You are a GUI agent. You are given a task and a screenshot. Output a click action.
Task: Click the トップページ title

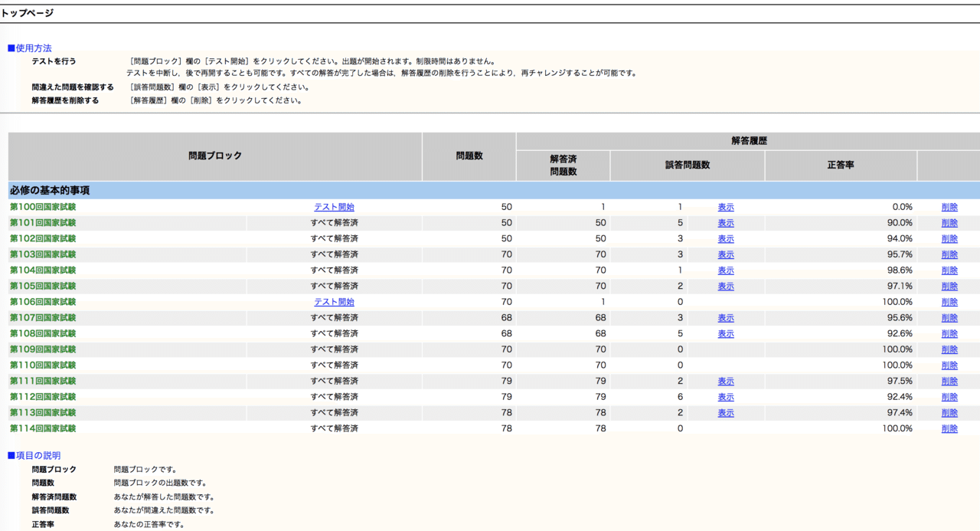28,13
